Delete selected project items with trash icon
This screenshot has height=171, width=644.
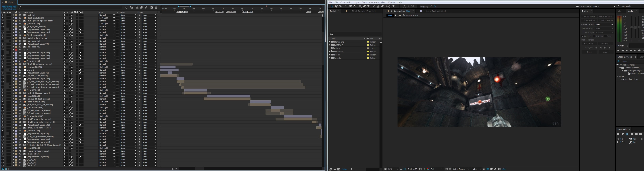click(351, 169)
